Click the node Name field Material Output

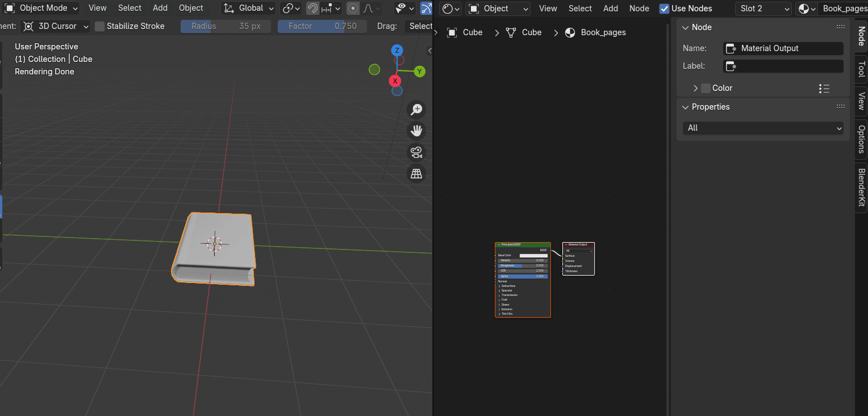783,48
